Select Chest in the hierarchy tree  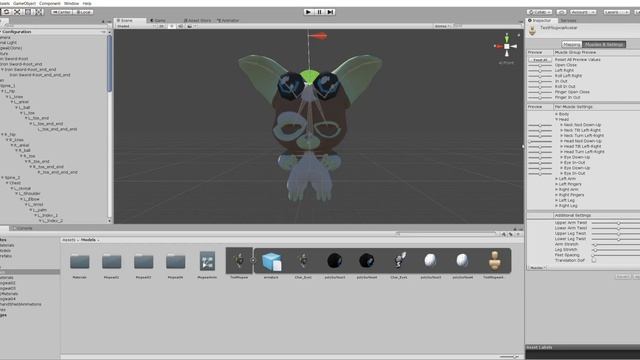pos(15,183)
